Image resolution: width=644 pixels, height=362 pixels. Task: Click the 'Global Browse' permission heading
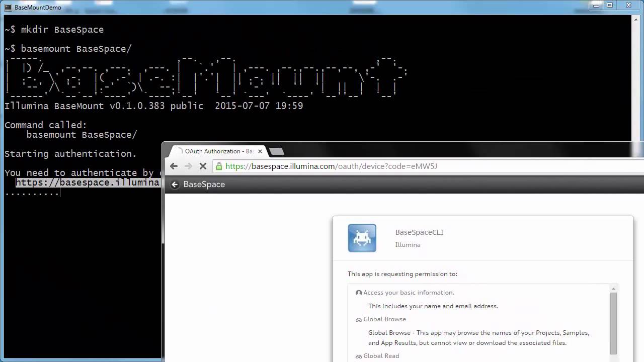384,319
